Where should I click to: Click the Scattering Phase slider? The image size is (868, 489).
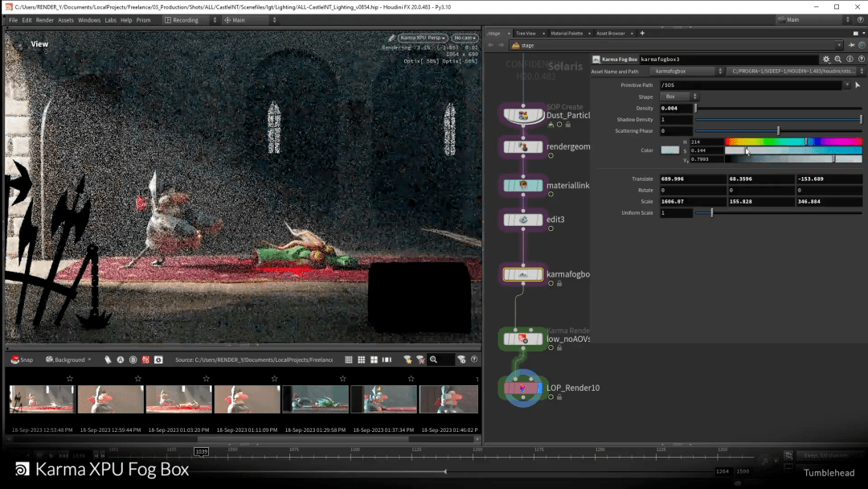(x=778, y=131)
